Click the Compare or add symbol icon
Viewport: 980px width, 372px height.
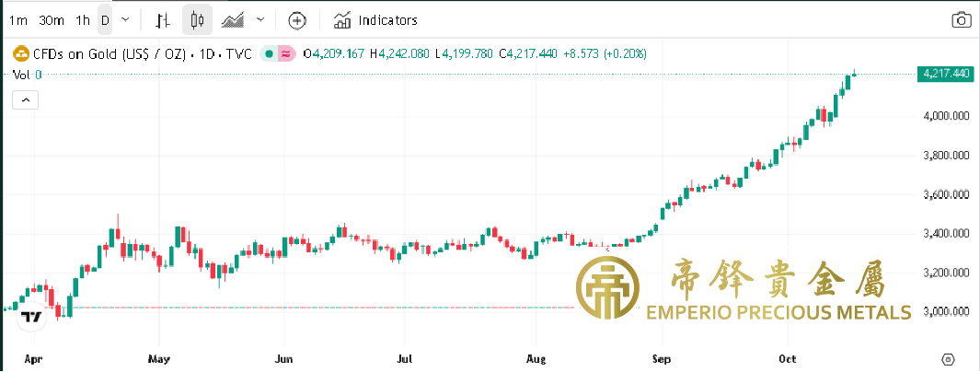295,19
